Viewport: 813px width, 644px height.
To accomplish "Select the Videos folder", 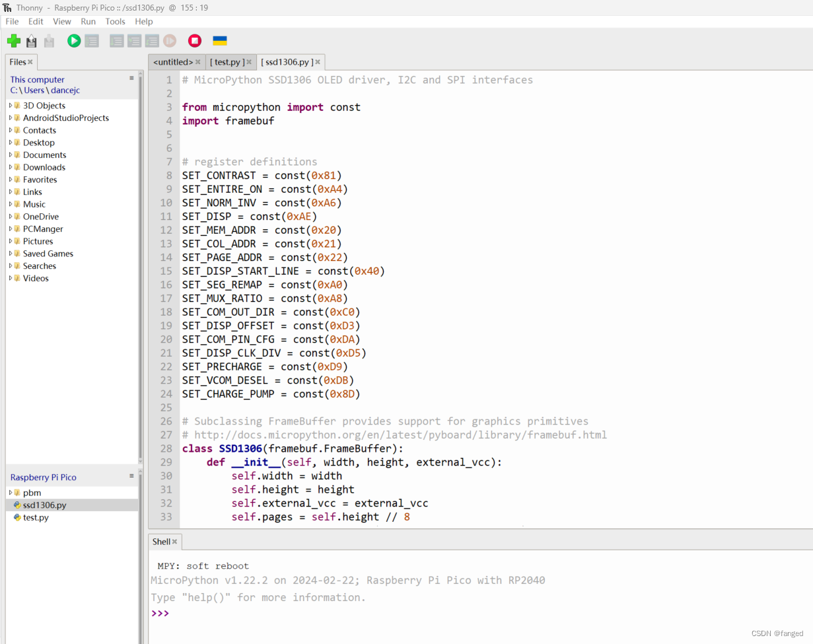I will click(x=36, y=278).
